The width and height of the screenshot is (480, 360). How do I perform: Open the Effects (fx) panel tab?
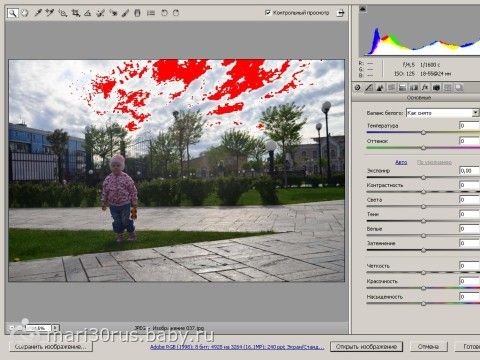425,88
